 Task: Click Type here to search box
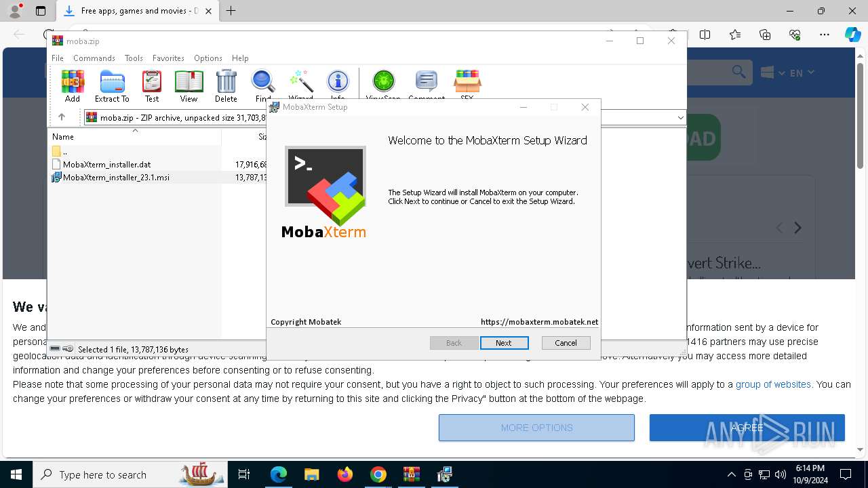tap(130, 474)
